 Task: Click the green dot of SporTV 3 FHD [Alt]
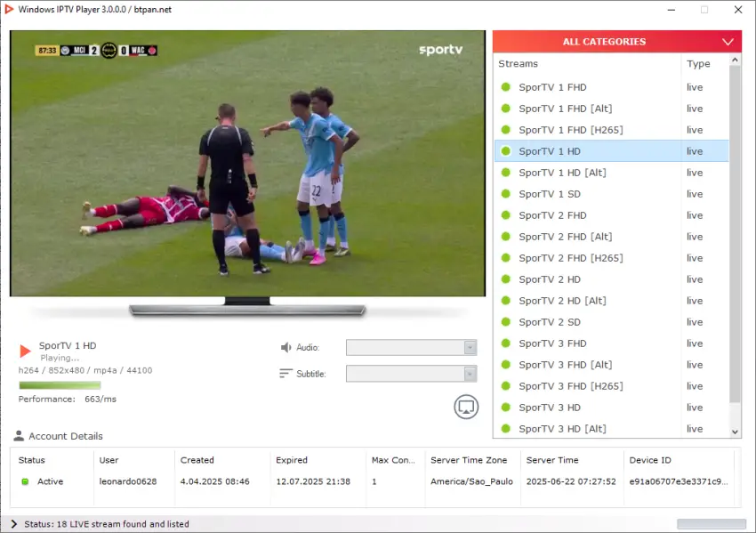pos(506,365)
